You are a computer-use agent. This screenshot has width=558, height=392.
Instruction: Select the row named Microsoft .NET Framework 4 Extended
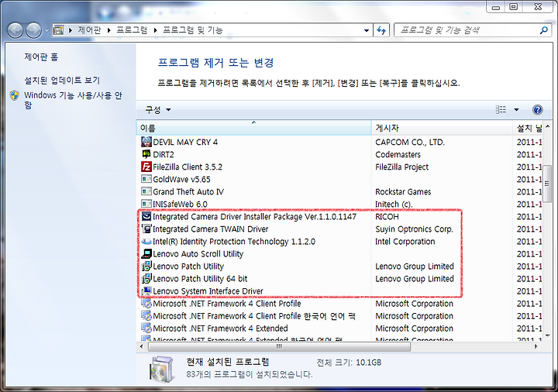tap(340, 328)
